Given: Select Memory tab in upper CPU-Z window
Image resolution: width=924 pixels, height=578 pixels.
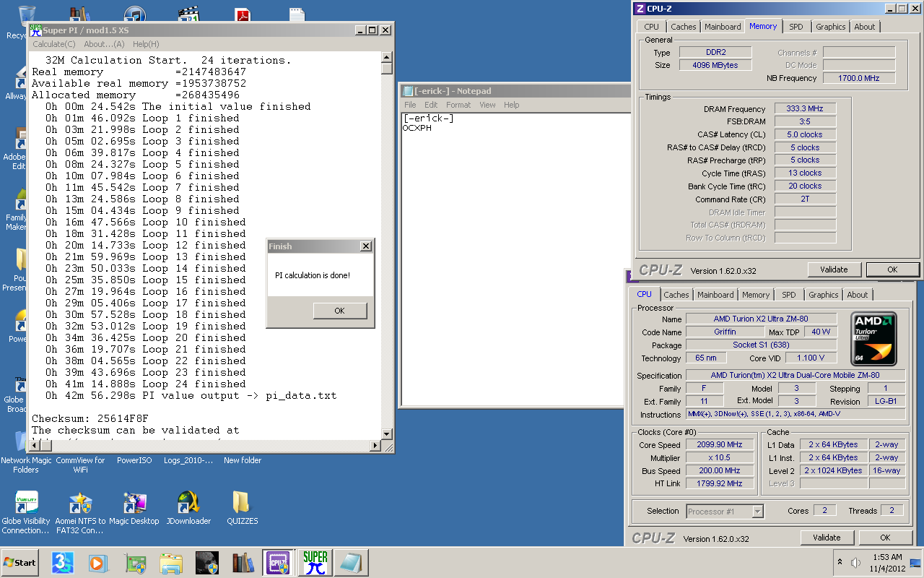Looking at the screenshot, I should pyautogui.click(x=763, y=26).
